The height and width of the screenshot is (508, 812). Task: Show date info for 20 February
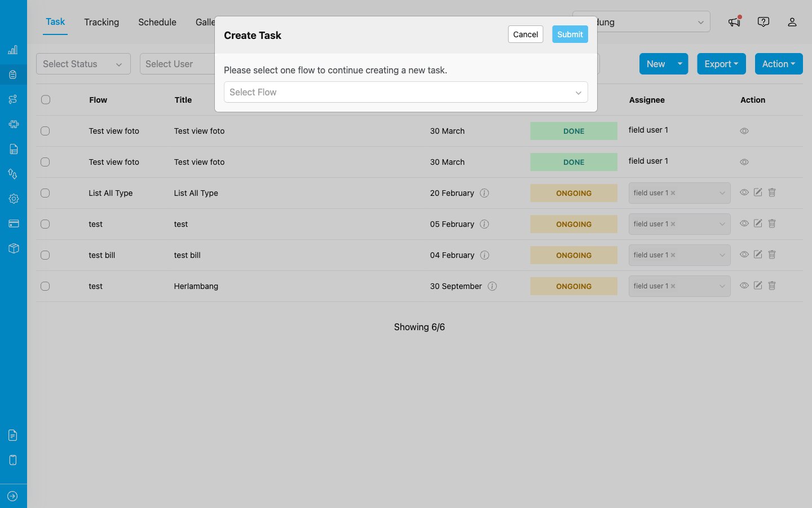(x=484, y=193)
